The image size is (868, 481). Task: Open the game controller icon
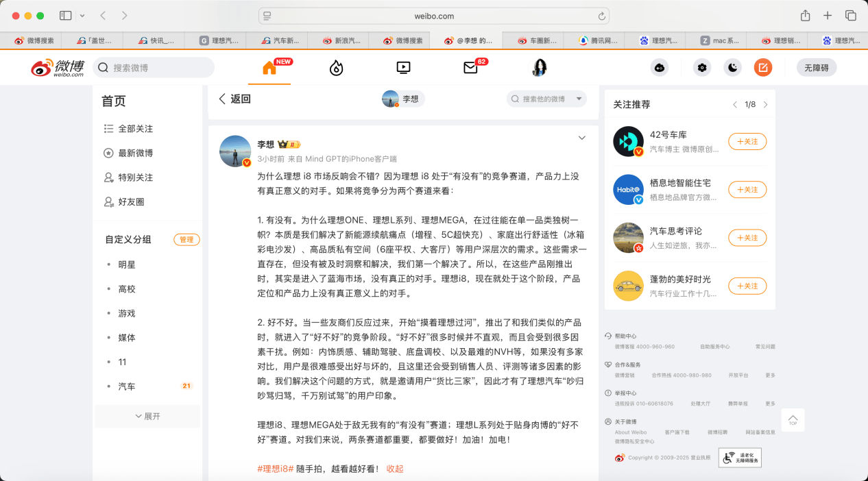coord(660,67)
